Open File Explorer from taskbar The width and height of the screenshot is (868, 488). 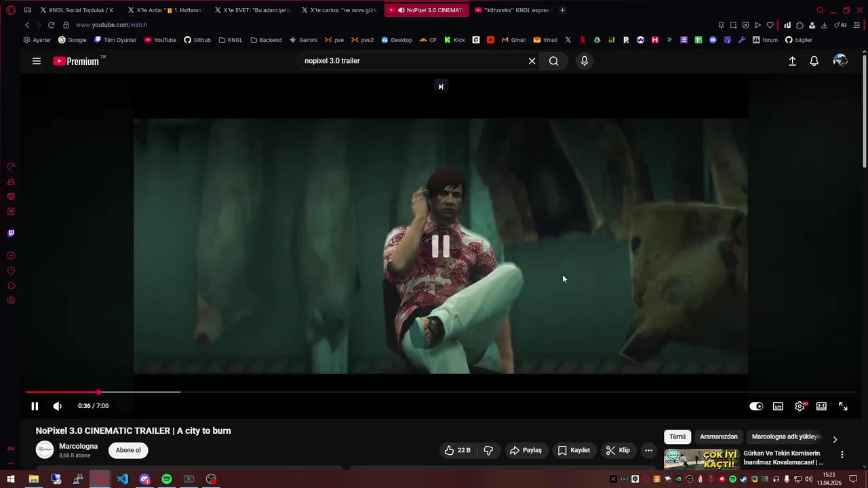coord(33,479)
